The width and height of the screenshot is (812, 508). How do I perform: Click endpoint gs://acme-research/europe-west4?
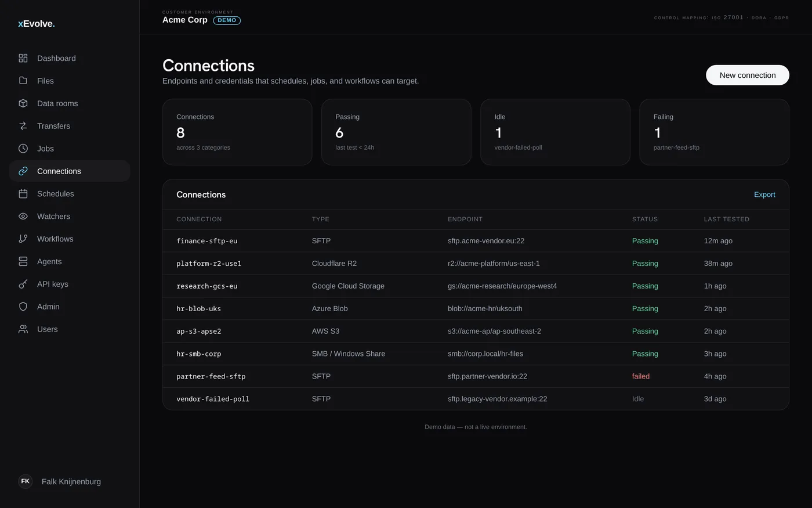(502, 286)
